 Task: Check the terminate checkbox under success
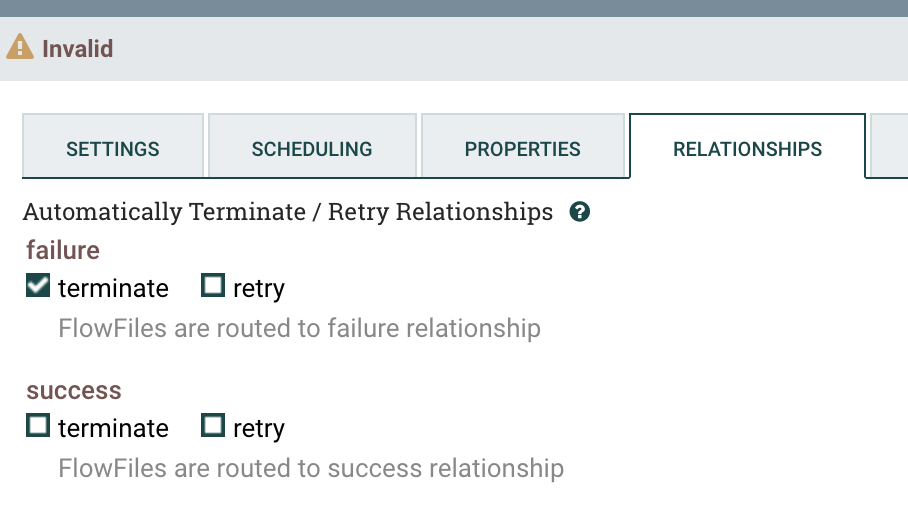tap(38, 426)
